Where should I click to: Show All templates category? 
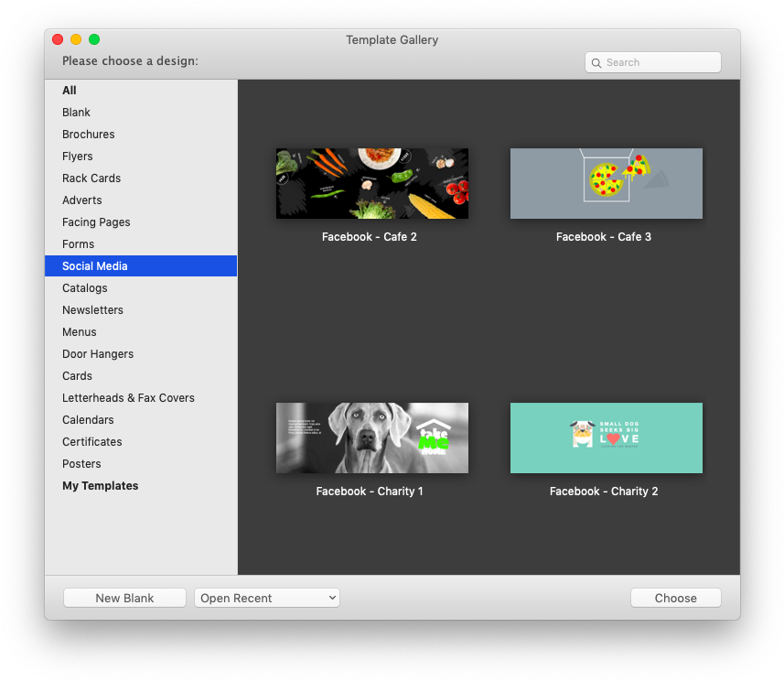(x=70, y=91)
